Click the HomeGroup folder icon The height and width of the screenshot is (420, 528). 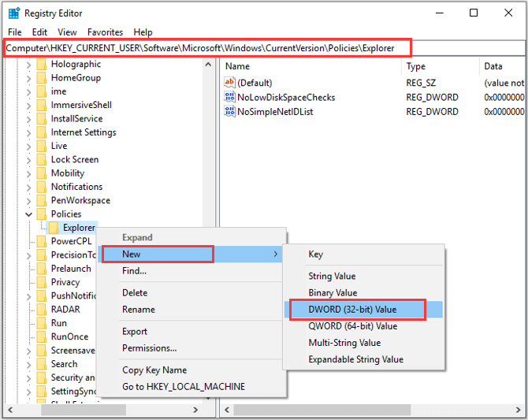pyautogui.click(x=42, y=78)
